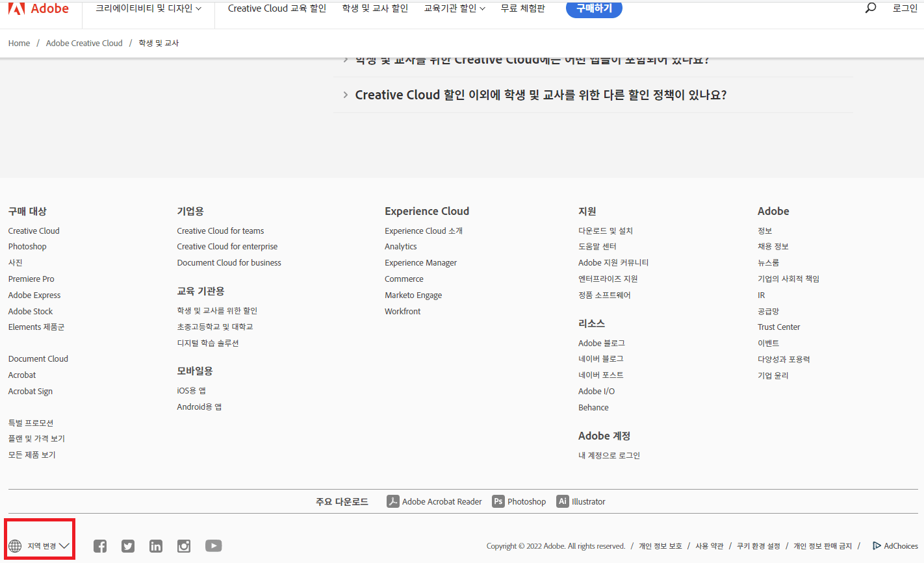Viewport: 924px width, 563px height.
Task: Open 엔터프라이즈 지원 link
Action: [608, 279]
